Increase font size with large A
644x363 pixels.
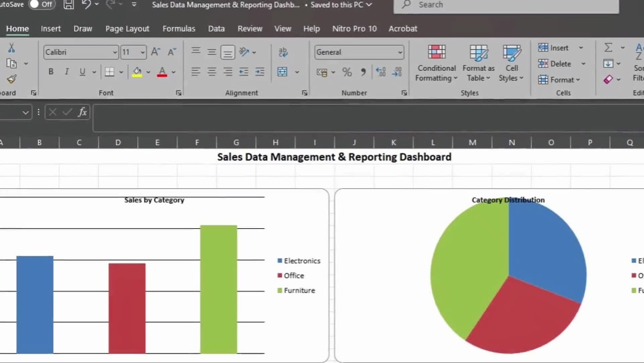pos(155,52)
